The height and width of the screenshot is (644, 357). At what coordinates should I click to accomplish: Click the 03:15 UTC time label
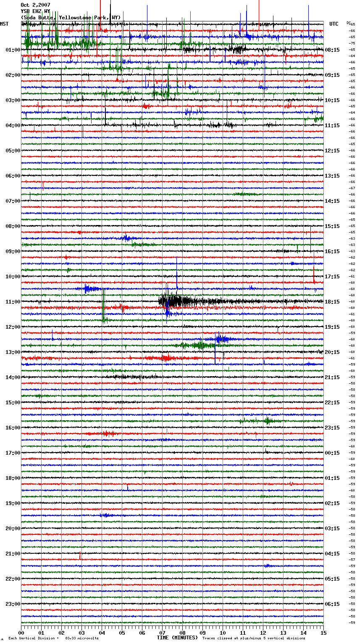332,529
